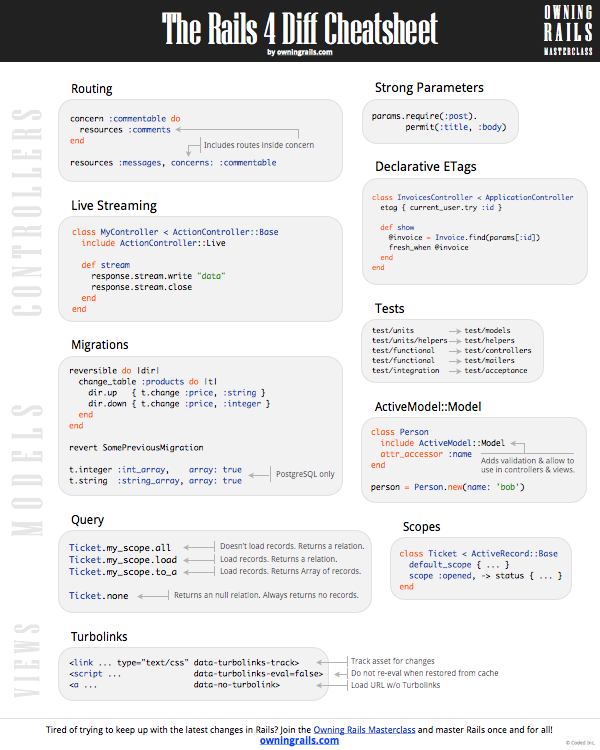The height and width of the screenshot is (750, 600).
Task: Select the Query section heading
Action: coord(87,520)
